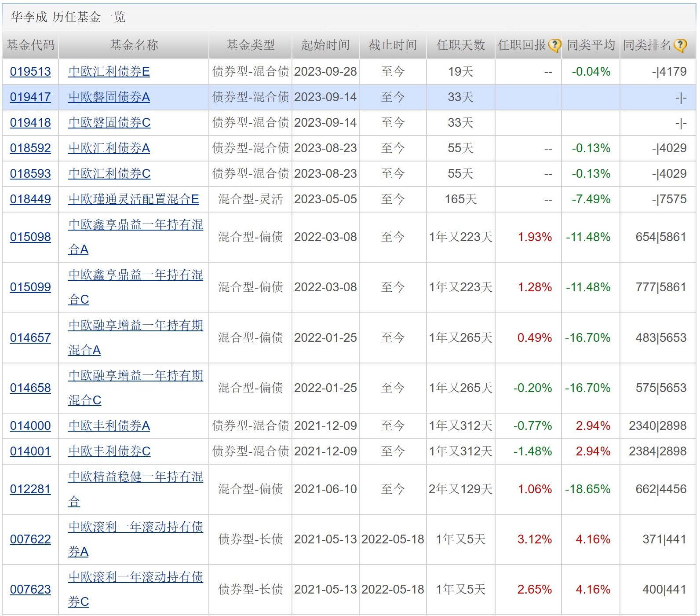Open fund 中欧融享增益一年持有期混合C

[x=135, y=388]
